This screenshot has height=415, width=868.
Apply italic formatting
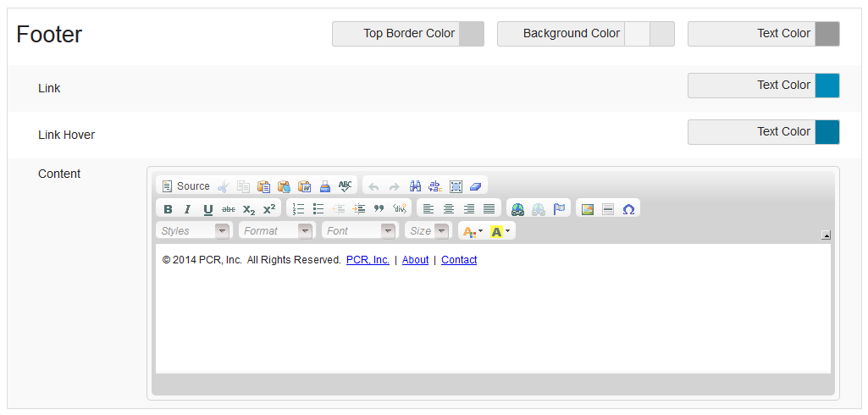pyautogui.click(x=187, y=209)
